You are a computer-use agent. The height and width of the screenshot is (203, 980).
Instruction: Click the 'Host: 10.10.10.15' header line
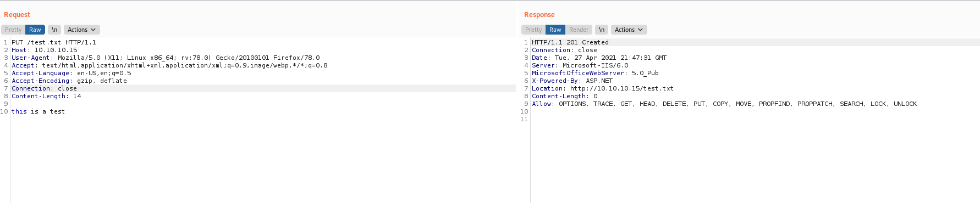45,50
